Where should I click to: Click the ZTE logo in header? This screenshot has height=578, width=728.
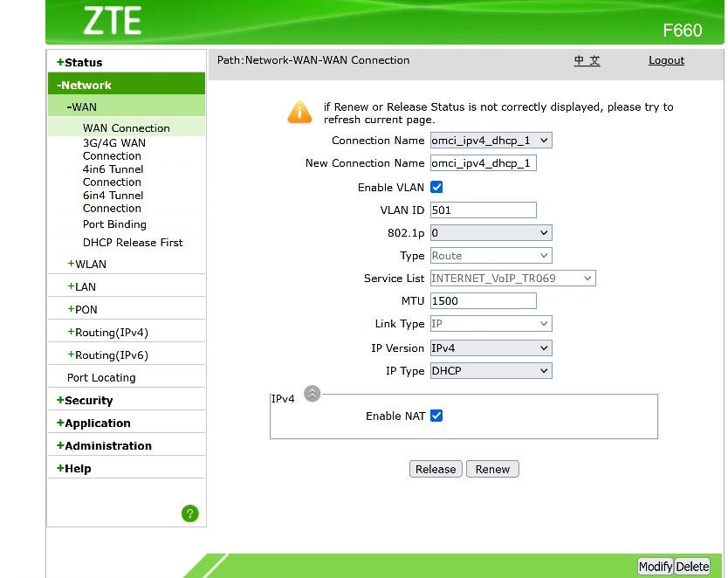click(x=113, y=21)
